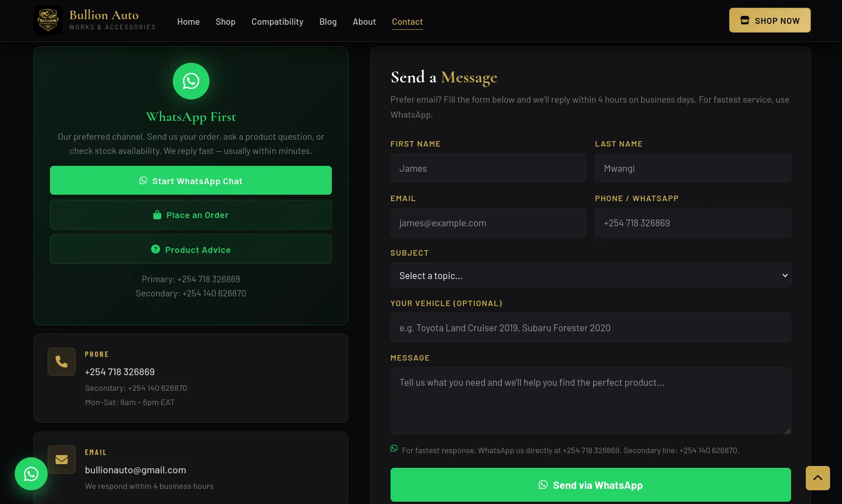Click the scroll-to-top arrow
The width and height of the screenshot is (842, 504).
pyautogui.click(x=817, y=478)
